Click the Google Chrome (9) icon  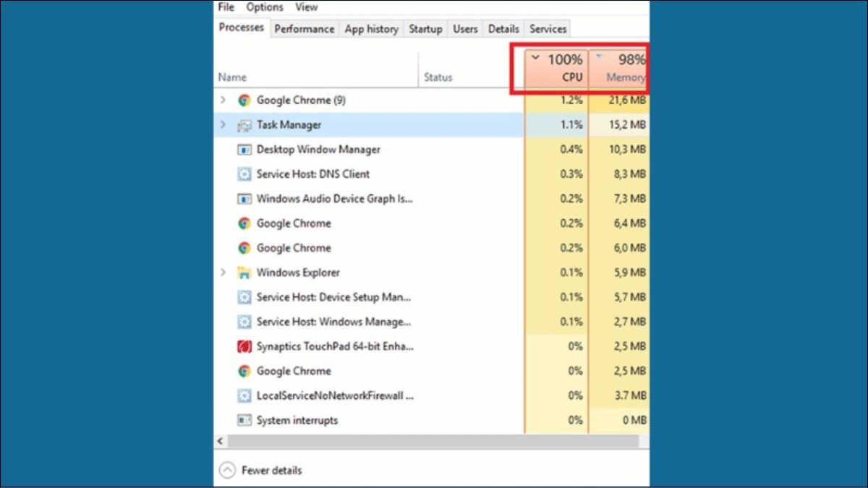(x=244, y=100)
